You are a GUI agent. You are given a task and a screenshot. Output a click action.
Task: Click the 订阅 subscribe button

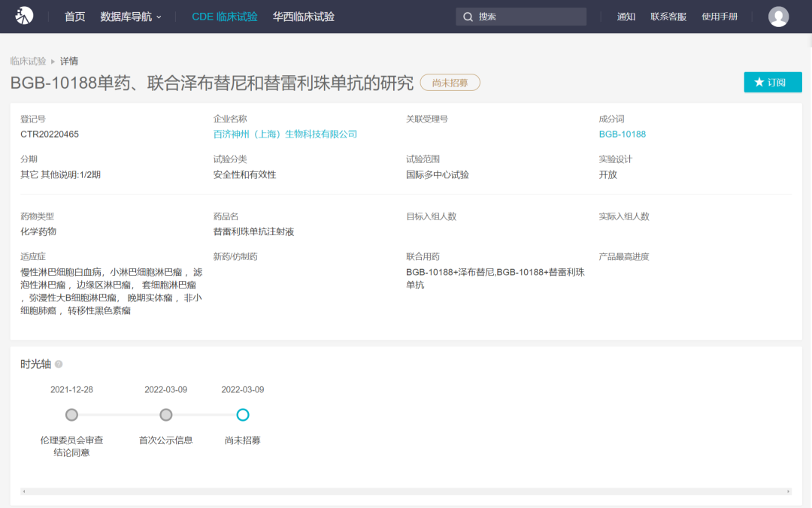773,83
